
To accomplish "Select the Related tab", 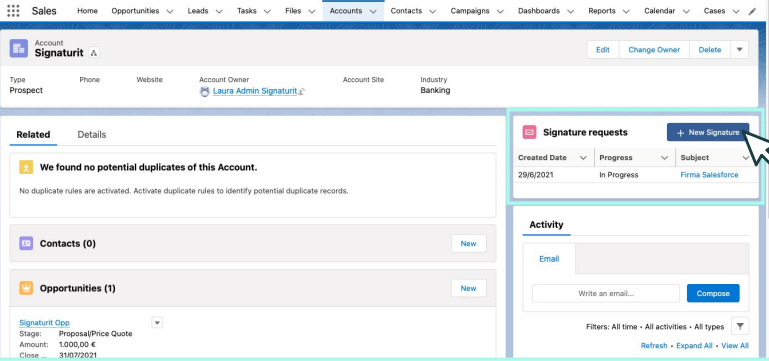I will tap(33, 134).
